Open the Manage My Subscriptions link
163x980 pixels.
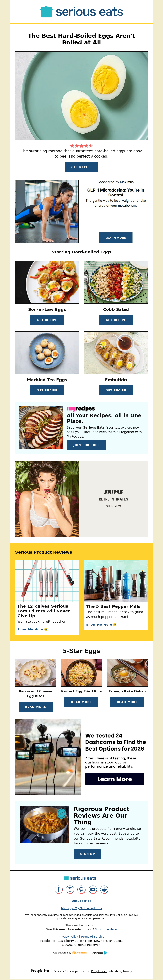[81, 908]
